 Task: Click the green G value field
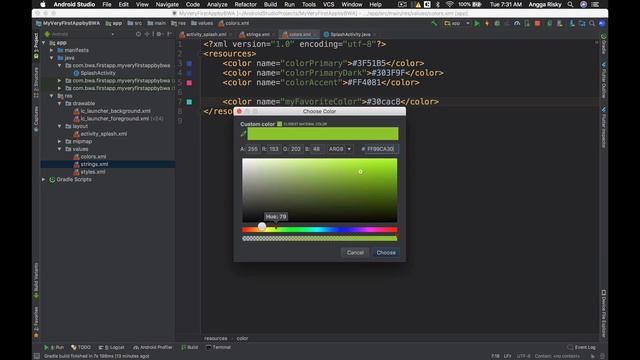point(296,149)
